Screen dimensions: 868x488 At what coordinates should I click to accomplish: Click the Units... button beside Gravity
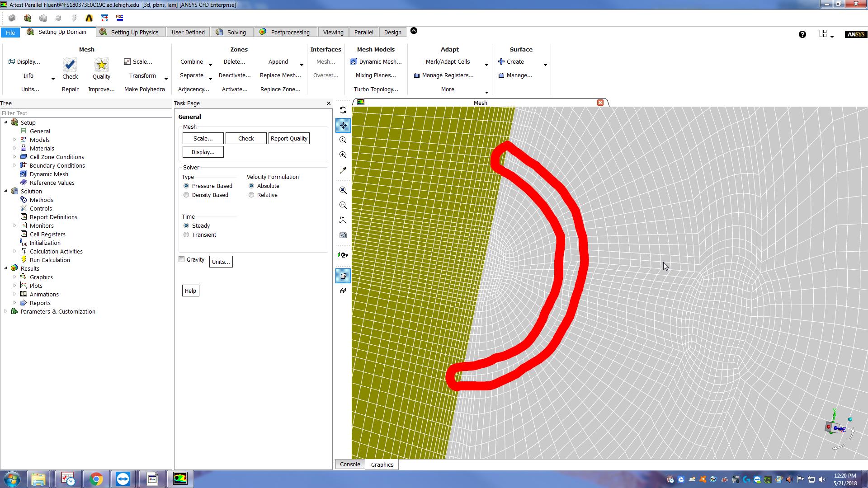point(221,262)
